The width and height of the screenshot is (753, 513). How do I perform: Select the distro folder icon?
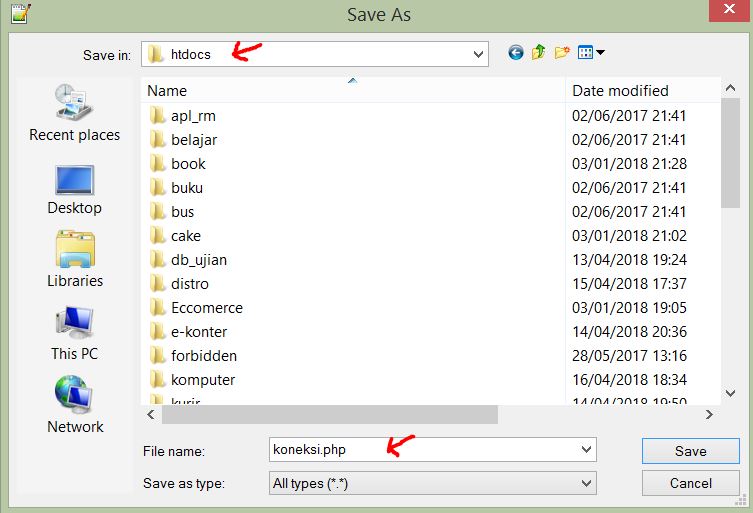[157, 284]
